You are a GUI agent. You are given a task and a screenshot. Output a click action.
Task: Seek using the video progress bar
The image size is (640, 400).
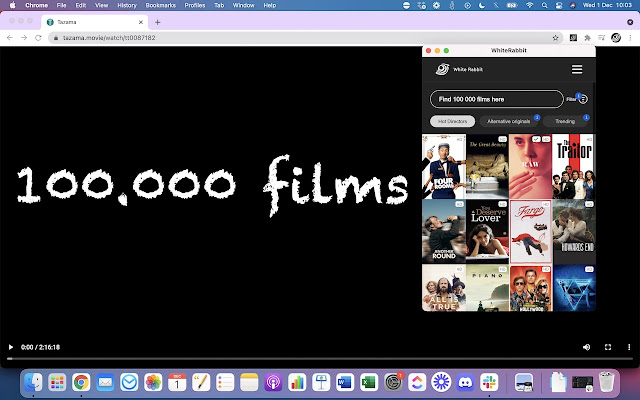click(x=320, y=358)
